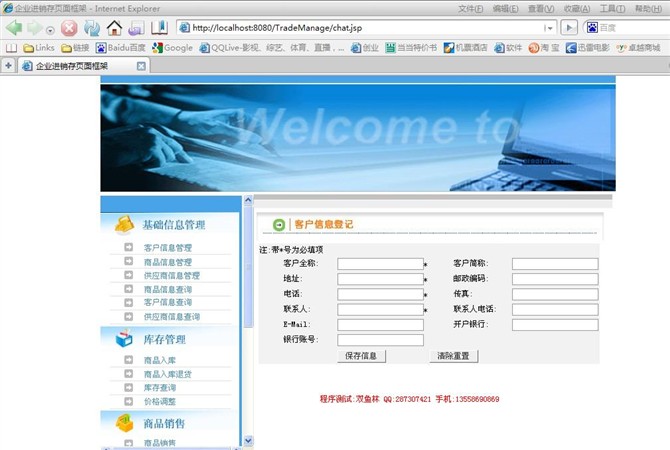Open the 机票酒店 bookmark

[465, 48]
